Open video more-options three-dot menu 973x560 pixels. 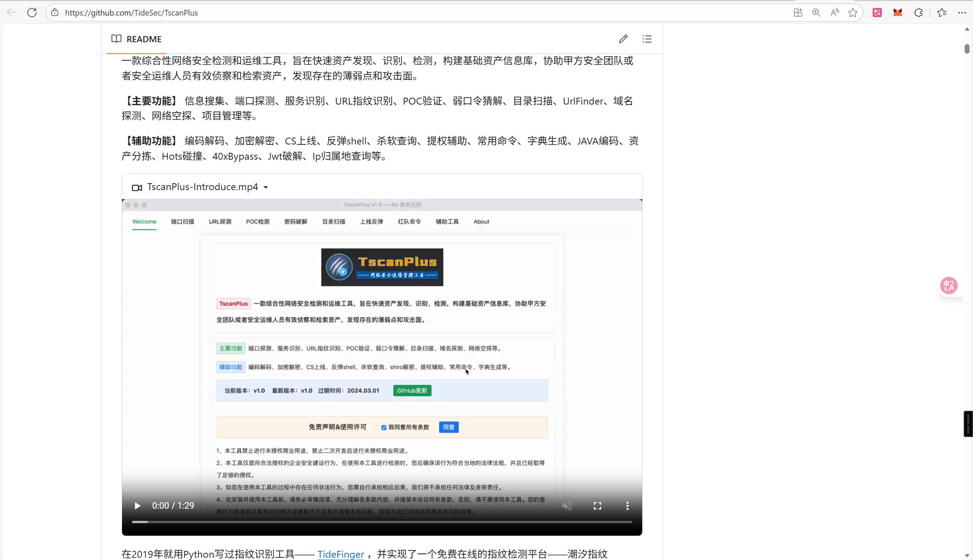coord(627,506)
